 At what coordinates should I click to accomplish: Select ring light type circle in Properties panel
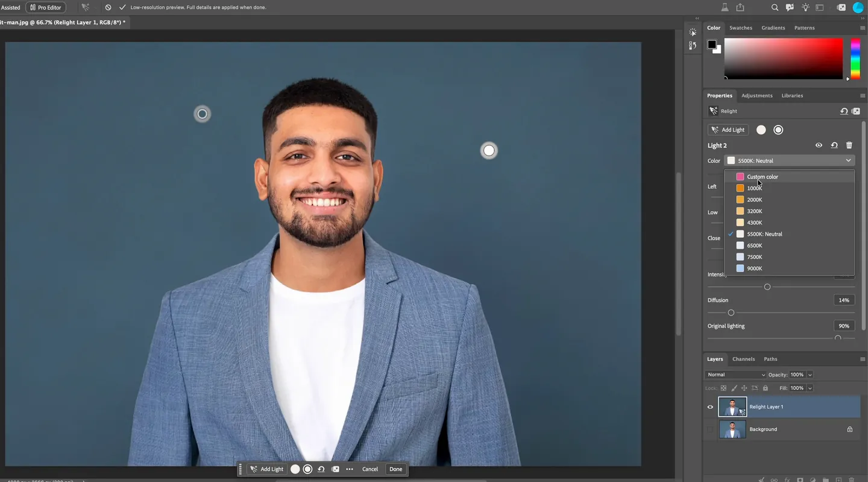tap(778, 130)
